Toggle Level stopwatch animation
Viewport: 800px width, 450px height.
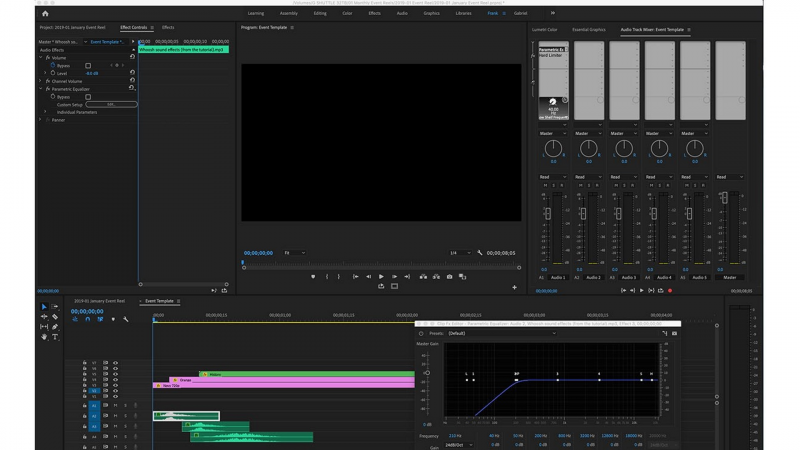pos(53,73)
